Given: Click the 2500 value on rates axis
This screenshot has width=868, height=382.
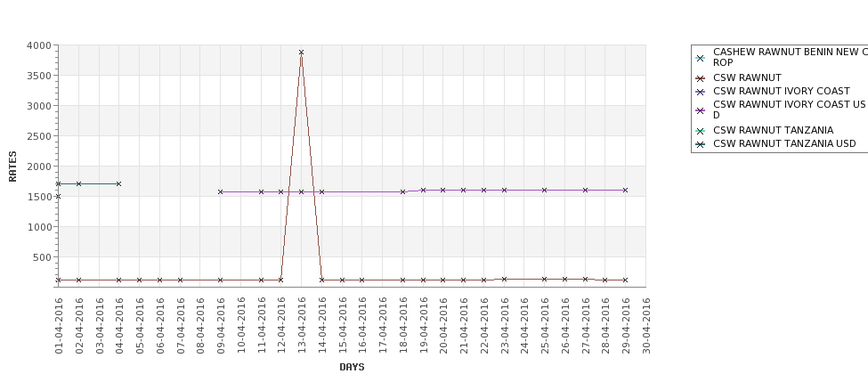Looking at the screenshot, I should [x=39, y=136].
